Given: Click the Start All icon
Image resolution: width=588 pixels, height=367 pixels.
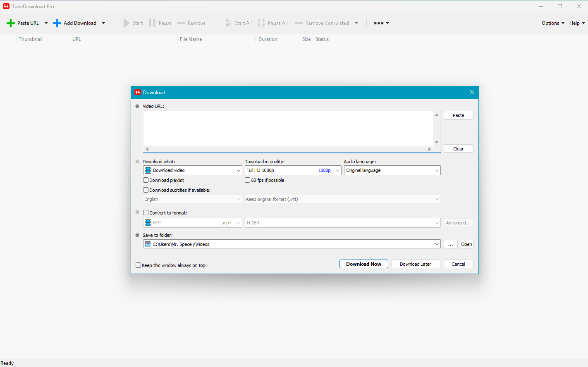Looking at the screenshot, I should [x=228, y=23].
